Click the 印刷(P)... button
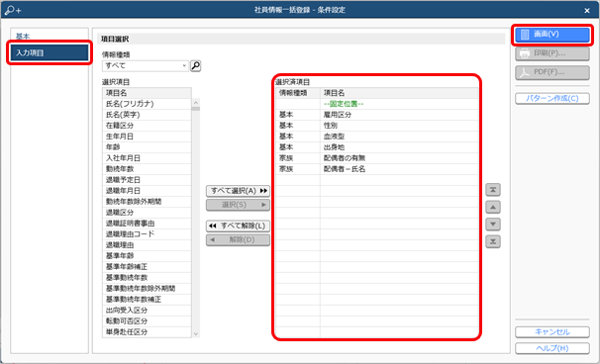600x364 pixels. click(x=552, y=53)
